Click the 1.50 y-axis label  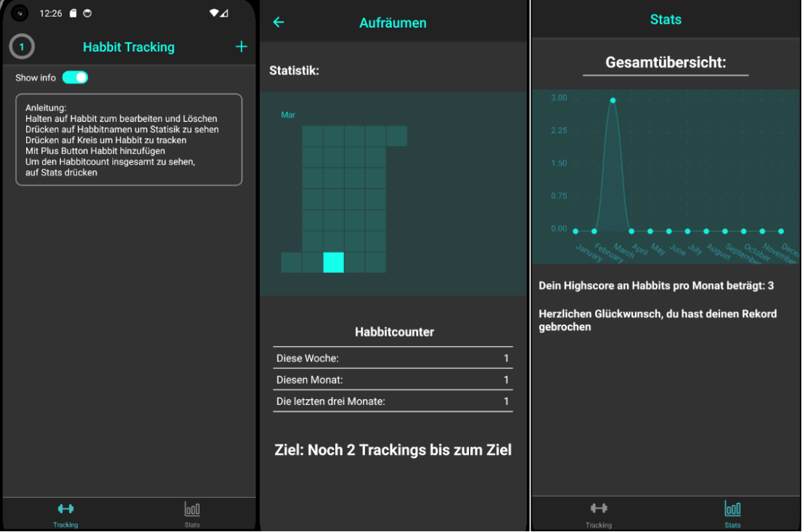(x=559, y=163)
